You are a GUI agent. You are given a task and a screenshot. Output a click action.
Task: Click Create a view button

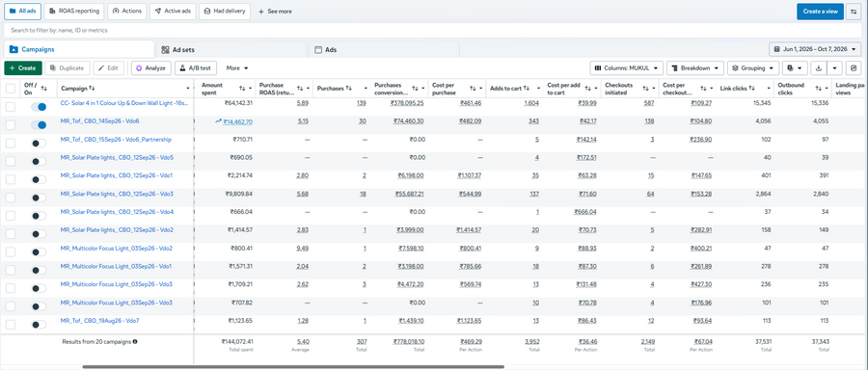tap(821, 11)
